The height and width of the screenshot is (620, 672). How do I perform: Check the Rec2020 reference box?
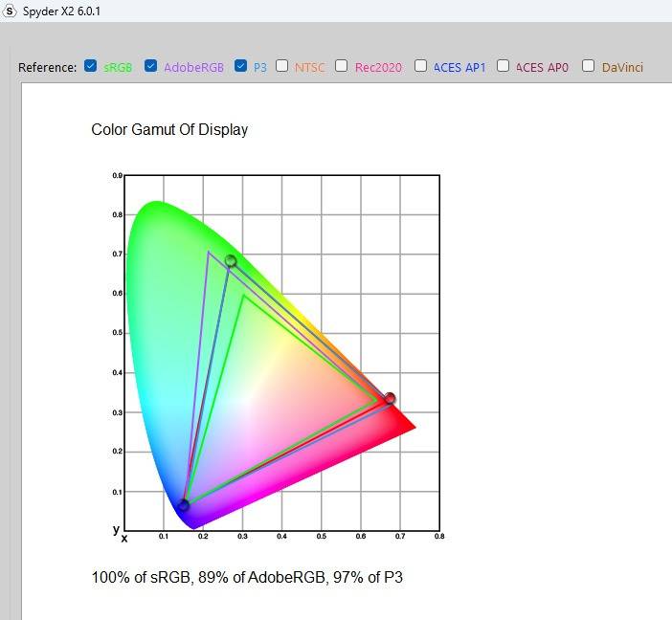point(342,67)
